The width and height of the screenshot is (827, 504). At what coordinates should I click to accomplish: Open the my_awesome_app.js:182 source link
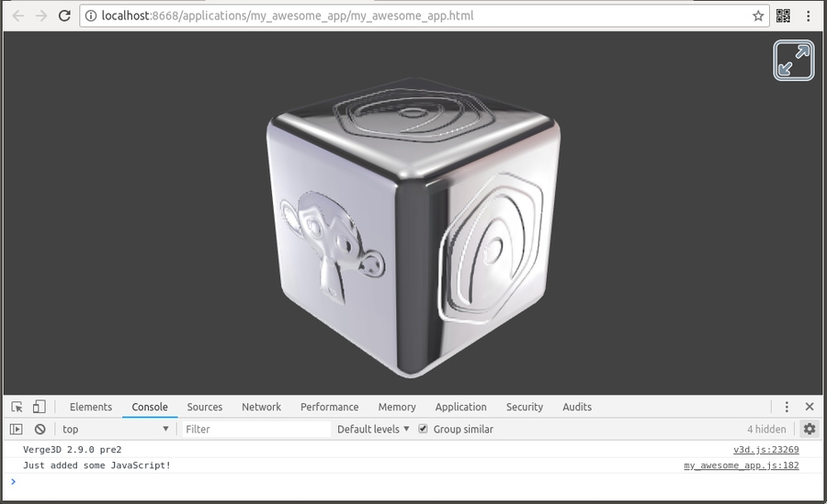pos(741,465)
